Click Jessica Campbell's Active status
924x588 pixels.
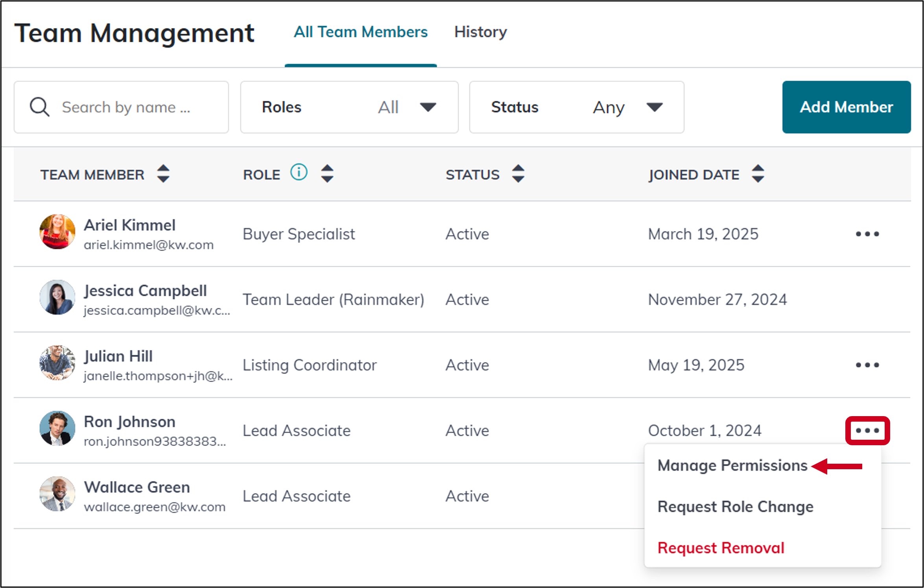467,300
